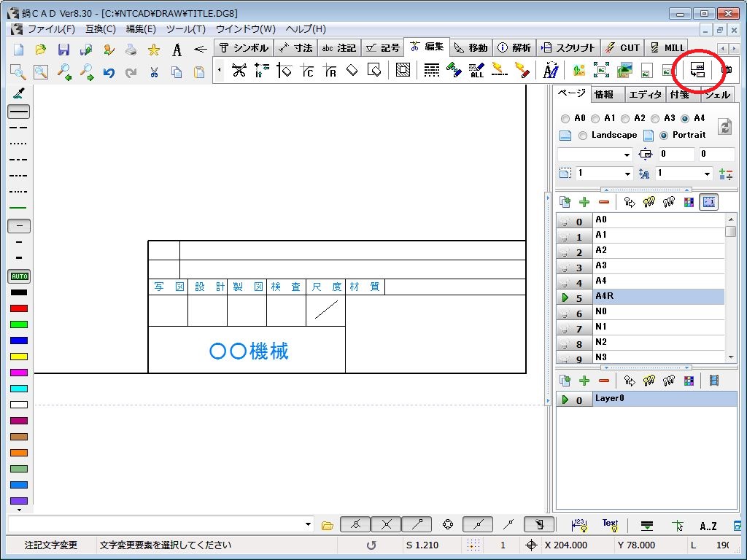This screenshot has width=747, height=560.
Task: Save the drawing with the floppy icon
Action: click(x=63, y=50)
